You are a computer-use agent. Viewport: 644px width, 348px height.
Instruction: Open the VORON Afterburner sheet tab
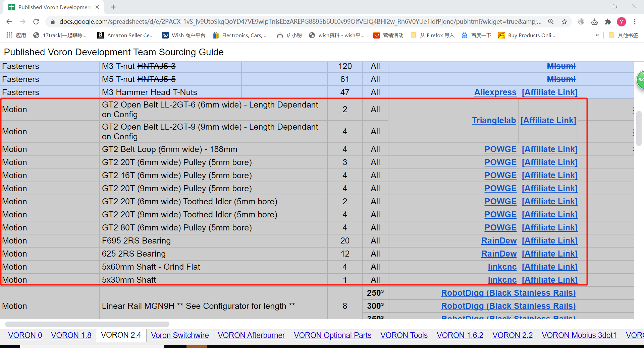251,335
